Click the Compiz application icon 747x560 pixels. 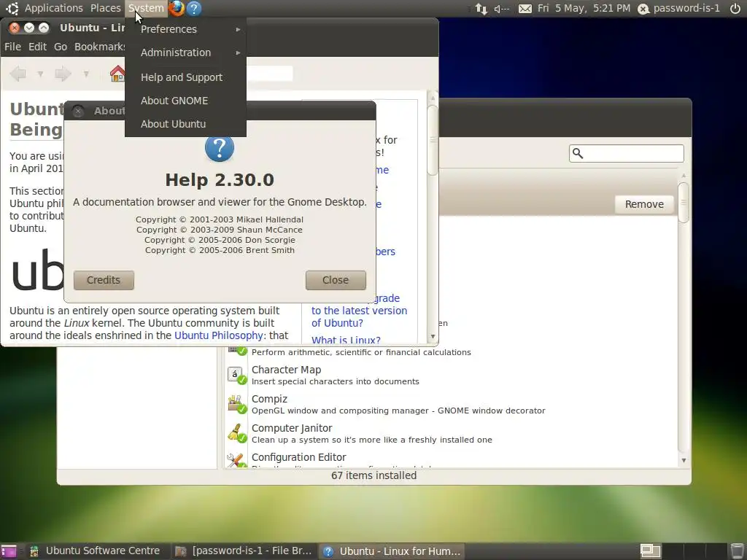coord(237,404)
